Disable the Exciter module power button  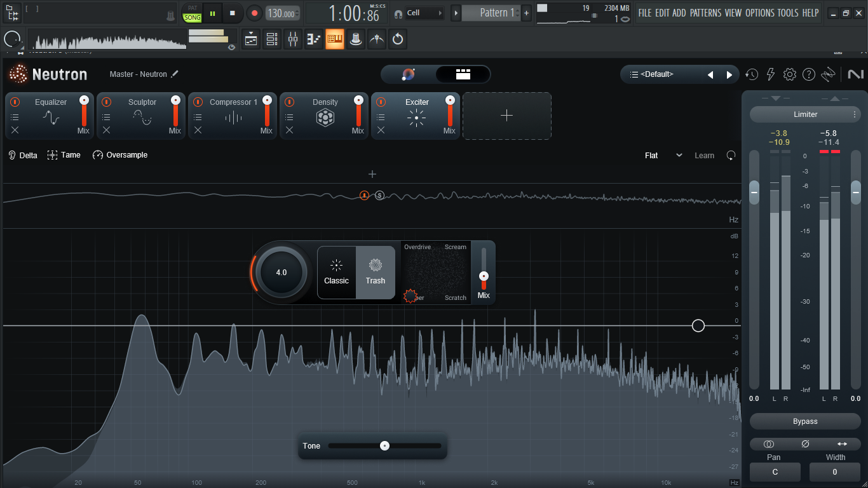(x=381, y=102)
